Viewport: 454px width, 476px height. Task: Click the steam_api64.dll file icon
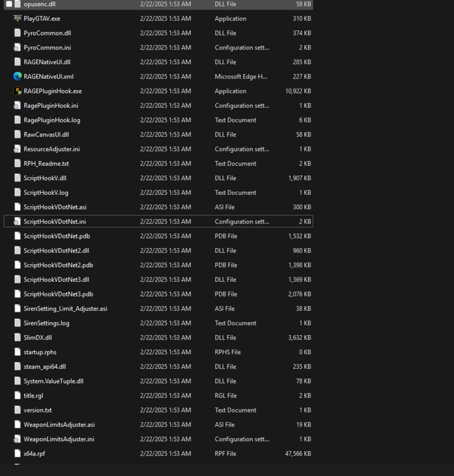18,366
